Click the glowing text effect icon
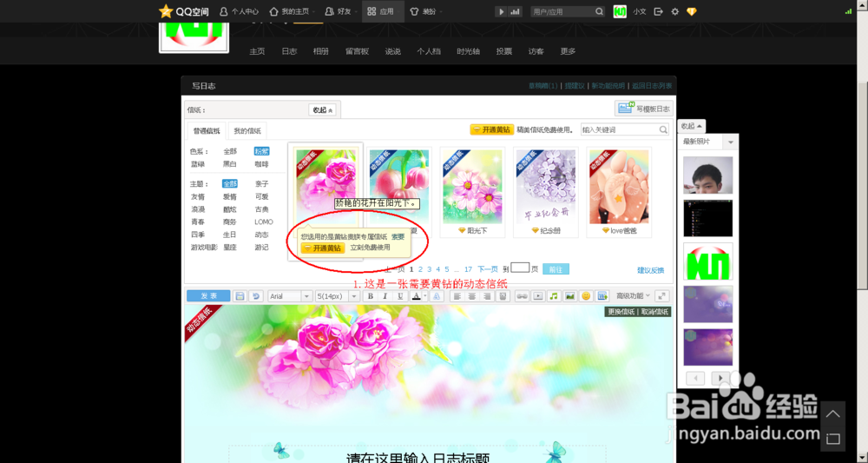 pos(437,296)
